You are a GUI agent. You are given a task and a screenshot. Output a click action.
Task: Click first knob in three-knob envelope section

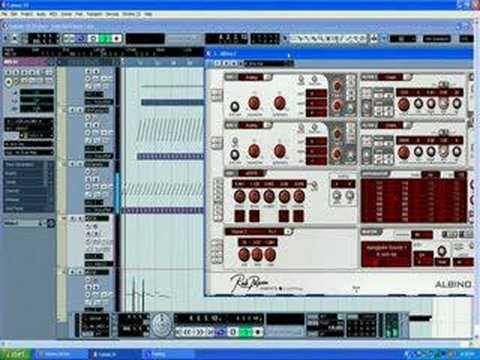(244, 255)
